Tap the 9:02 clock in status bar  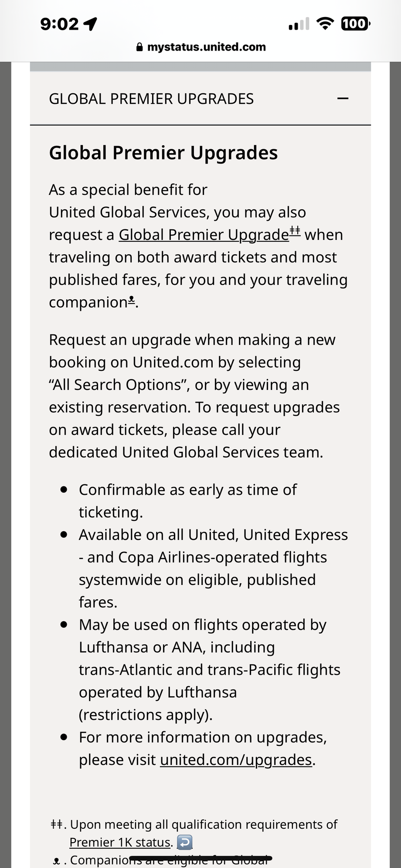pyautogui.click(x=60, y=24)
